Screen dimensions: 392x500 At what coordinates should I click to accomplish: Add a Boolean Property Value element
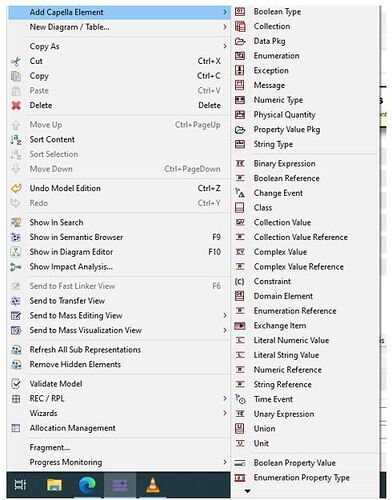[305, 463]
